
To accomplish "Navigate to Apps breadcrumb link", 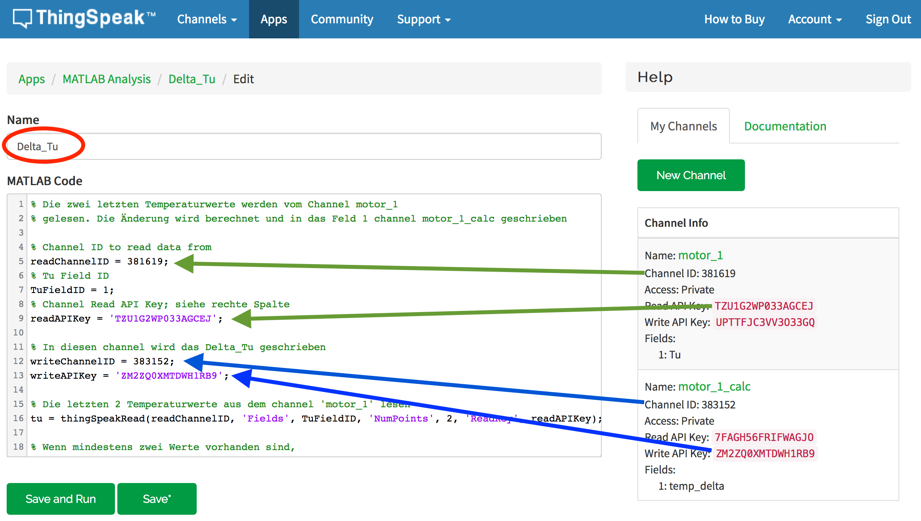I will coord(31,79).
